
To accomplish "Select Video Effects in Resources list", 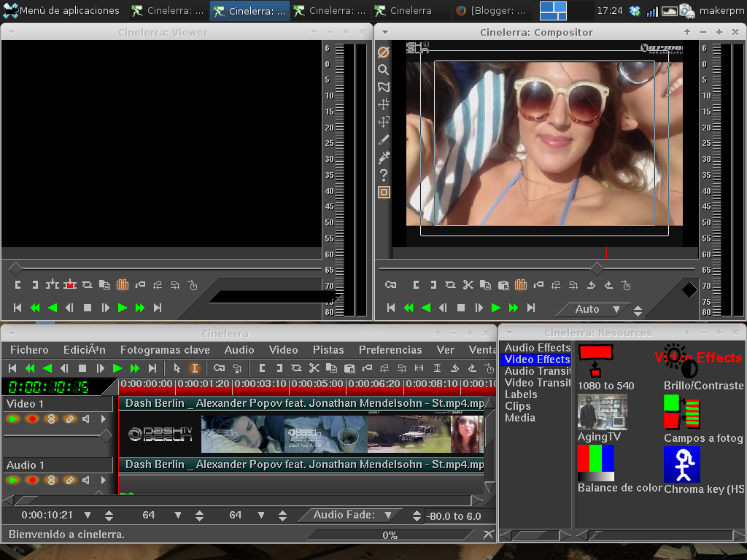I will coord(537,359).
